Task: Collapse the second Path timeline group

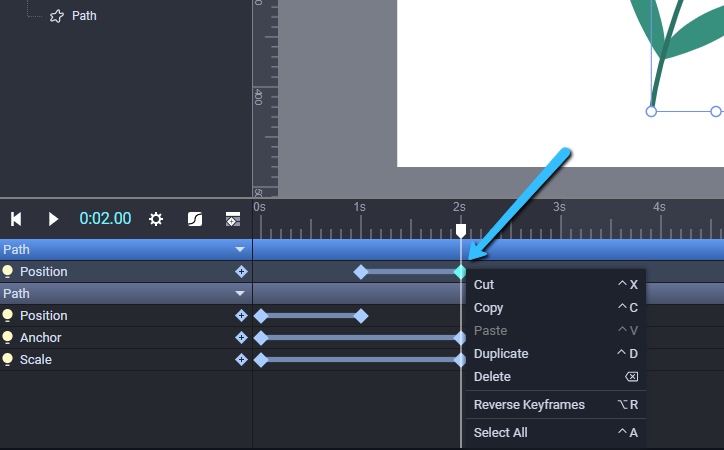Action: coord(240,293)
